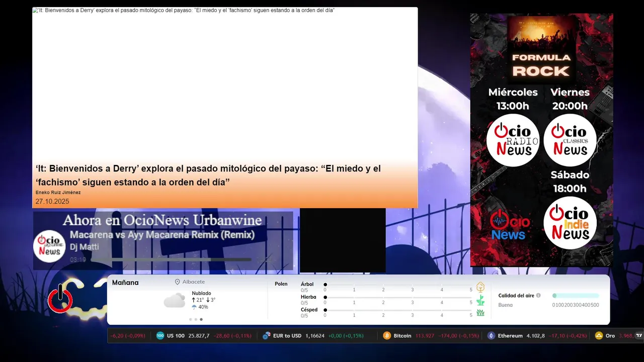Click the air quality info icon
Viewport: 644px width, 362px height.
538,296
